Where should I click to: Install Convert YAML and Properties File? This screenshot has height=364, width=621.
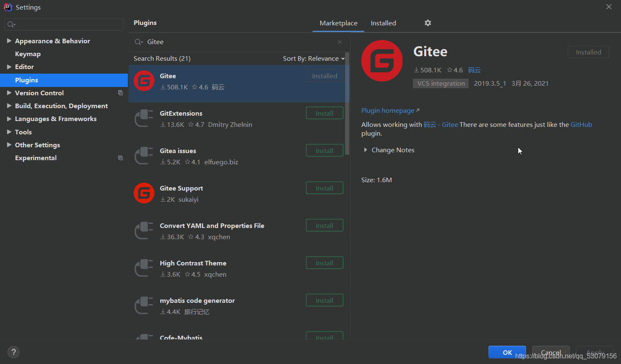coord(325,225)
